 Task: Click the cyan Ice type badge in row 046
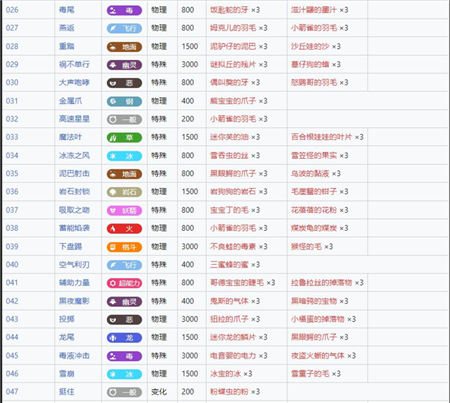pos(124,374)
